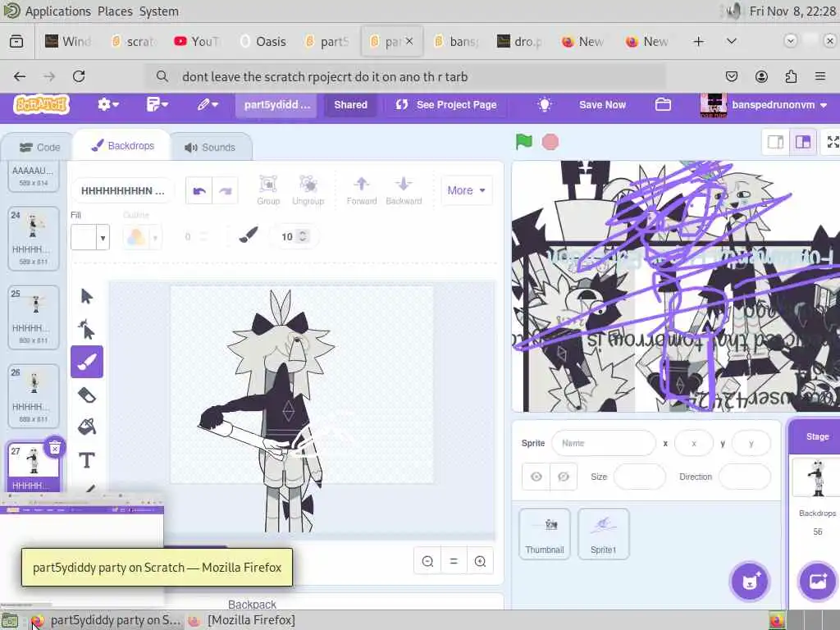Click the costume name field
The image size is (840, 630).
pyautogui.click(x=122, y=190)
